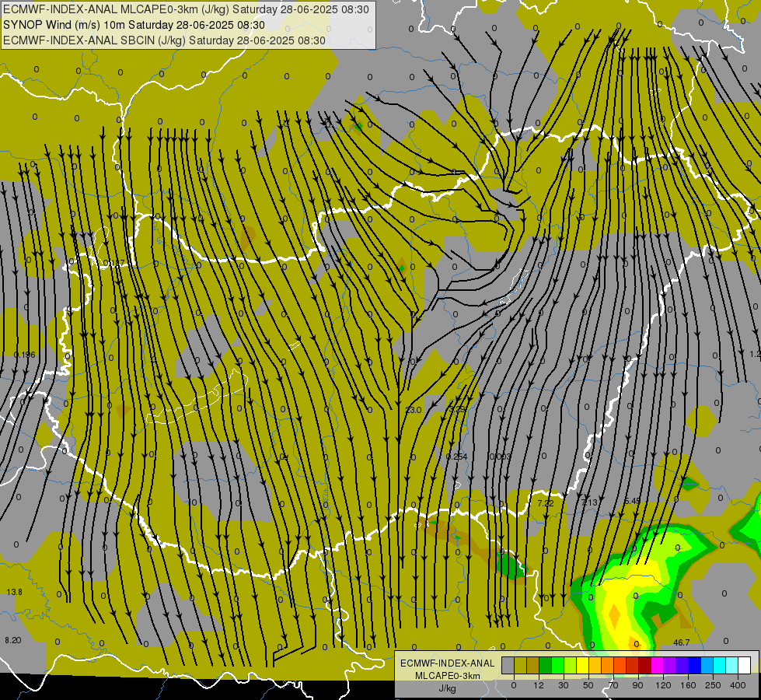Pick the cyan legend swatch
This screenshot has width=761, height=700.
721,665
